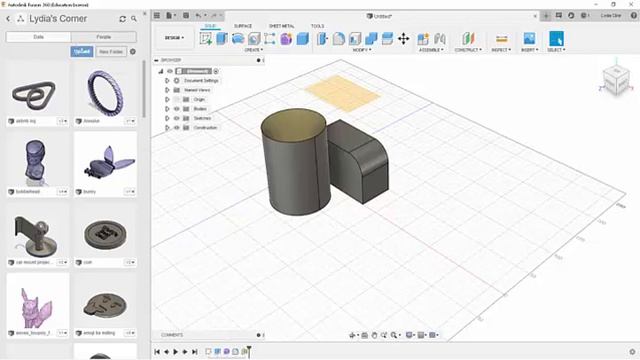Click the Joint tool icon
The width and height of the screenshot is (640, 360).
(440, 39)
